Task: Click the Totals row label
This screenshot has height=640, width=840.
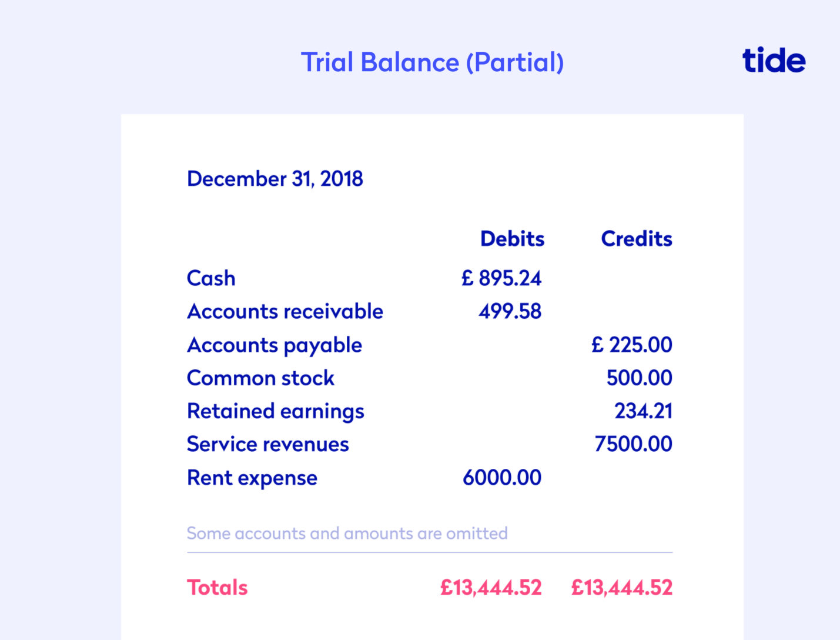Action: (217, 588)
